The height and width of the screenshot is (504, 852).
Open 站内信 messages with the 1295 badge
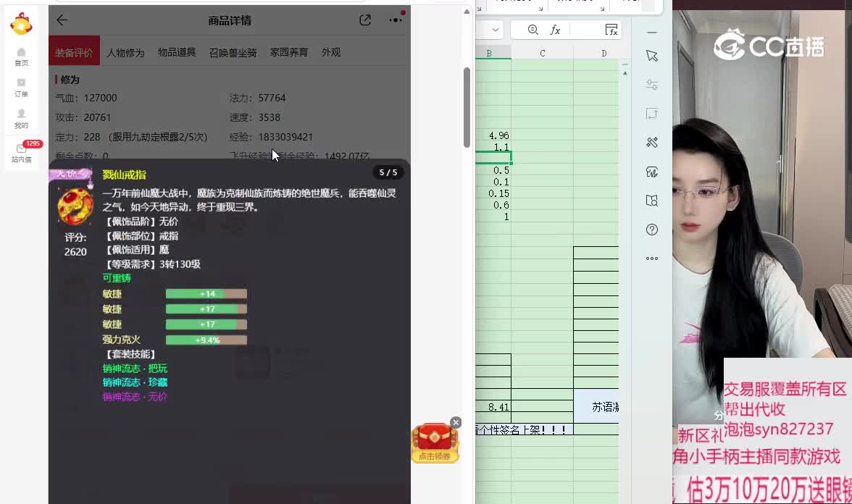(x=22, y=153)
